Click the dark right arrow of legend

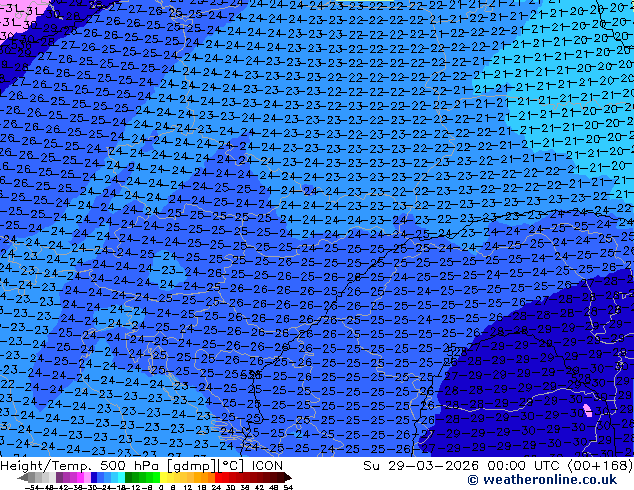pos(288,477)
